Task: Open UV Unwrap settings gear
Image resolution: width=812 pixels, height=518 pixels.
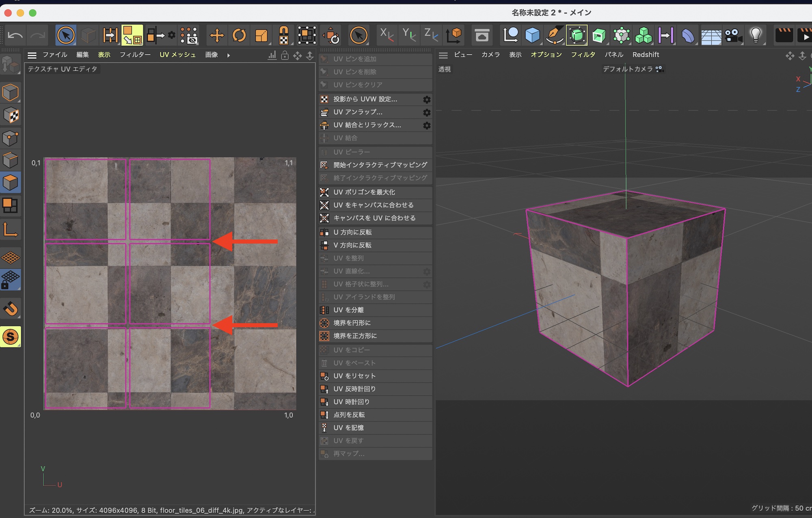Action: tap(427, 112)
